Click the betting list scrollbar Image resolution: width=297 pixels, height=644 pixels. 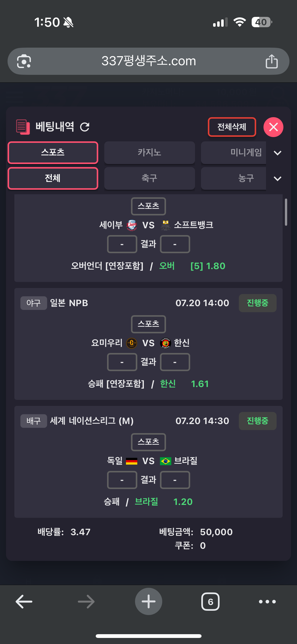tap(286, 212)
